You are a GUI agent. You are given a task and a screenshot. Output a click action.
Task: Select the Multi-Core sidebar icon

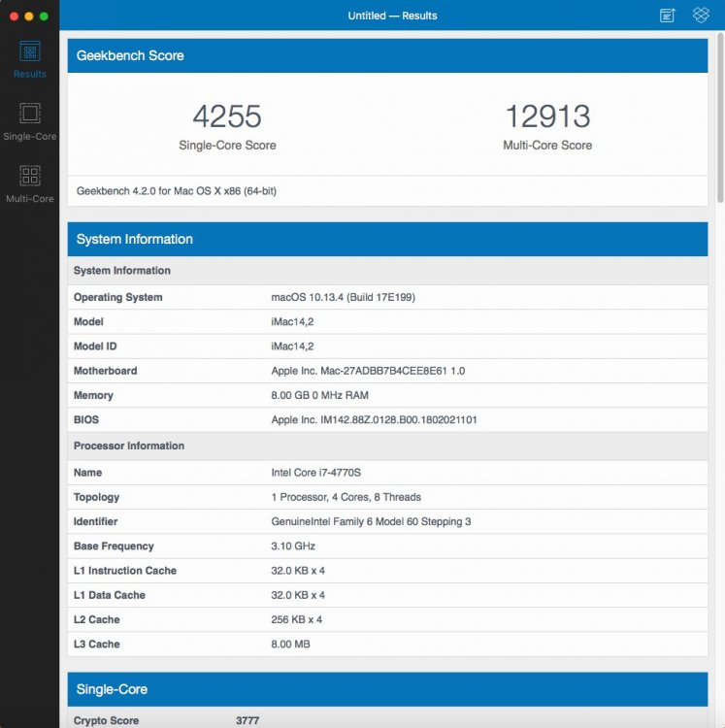pos(30,183)
